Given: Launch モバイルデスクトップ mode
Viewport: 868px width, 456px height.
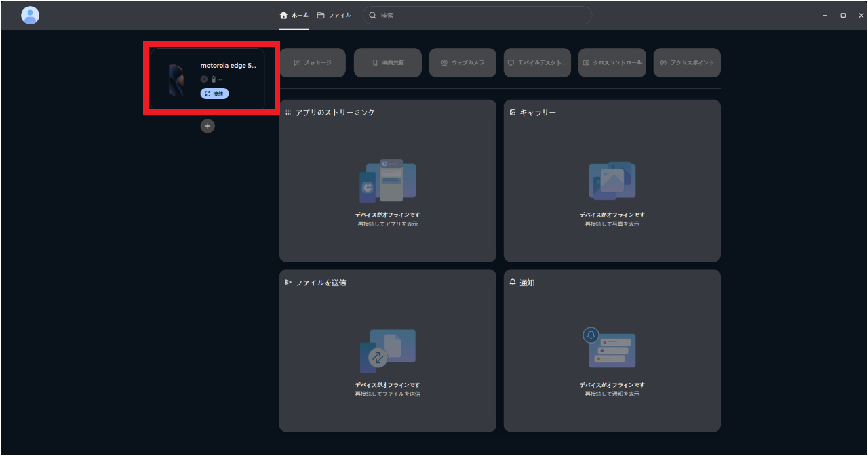Looking at the screenshot, I should pyautogui.click(x=537, y=62).
